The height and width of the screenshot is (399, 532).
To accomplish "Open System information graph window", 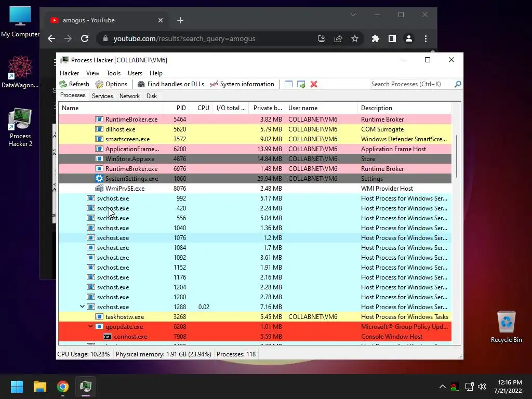I will (x=242, y=84).
